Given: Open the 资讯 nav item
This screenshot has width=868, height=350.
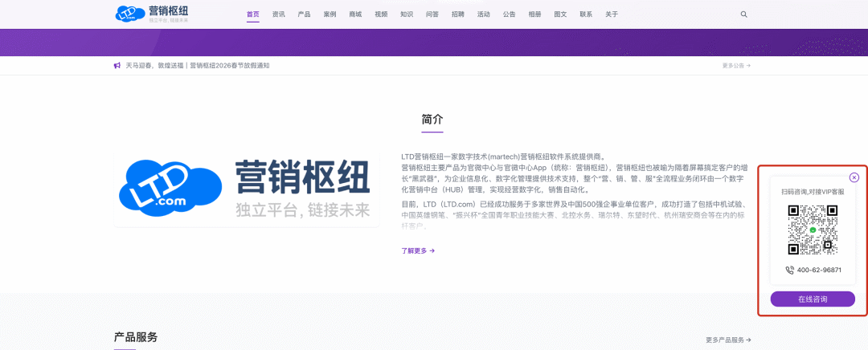Looking at the screenshot, I should [278, 14].
